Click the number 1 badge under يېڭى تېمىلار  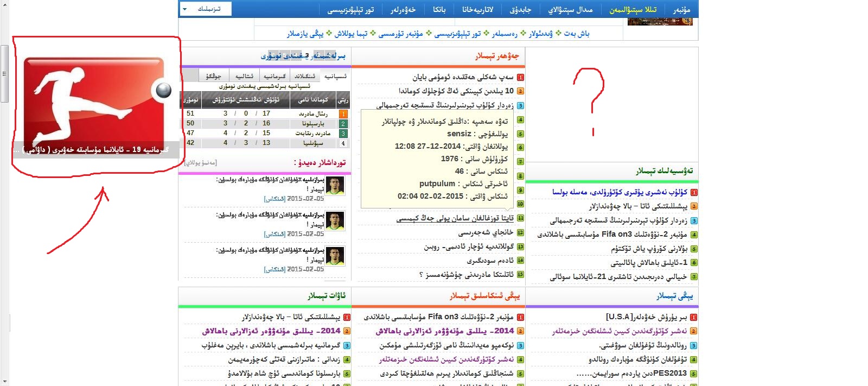tap(694, 317)
